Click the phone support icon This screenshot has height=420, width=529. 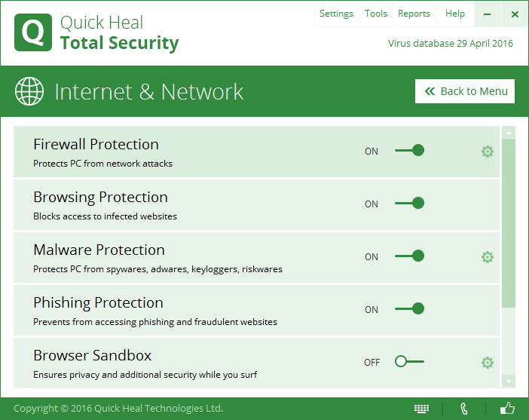click(x=464, y=409)
